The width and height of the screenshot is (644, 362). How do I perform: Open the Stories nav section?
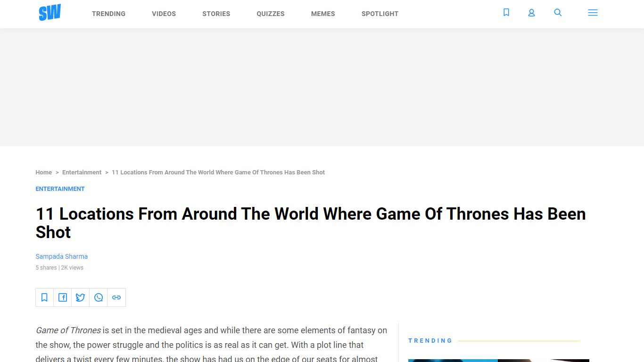(x=216, y=14)
